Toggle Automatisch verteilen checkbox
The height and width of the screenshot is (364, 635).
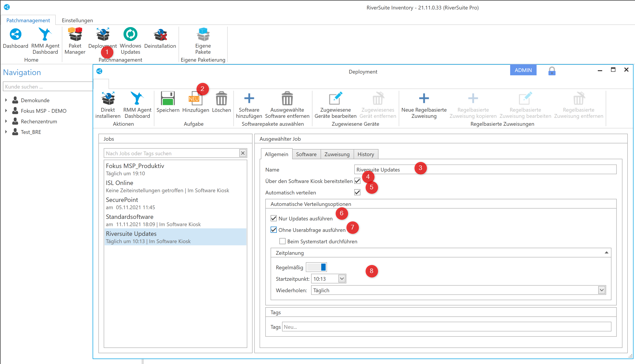click(x=357, y=192)
